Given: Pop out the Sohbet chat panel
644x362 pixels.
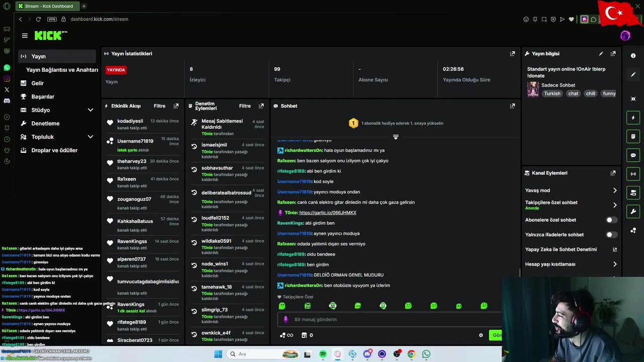Looking at the screenshot, I should point(512,106).
